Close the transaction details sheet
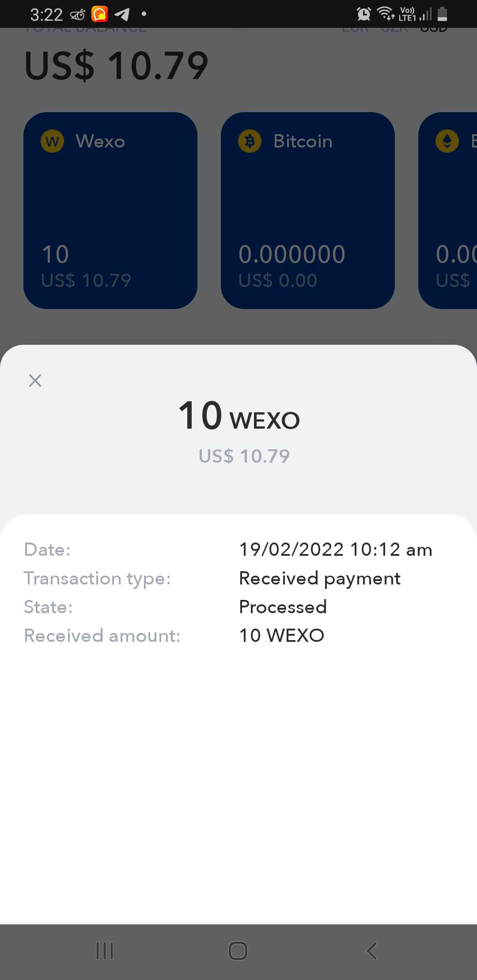This screenshot has height=980, width=477. point(35,381)
